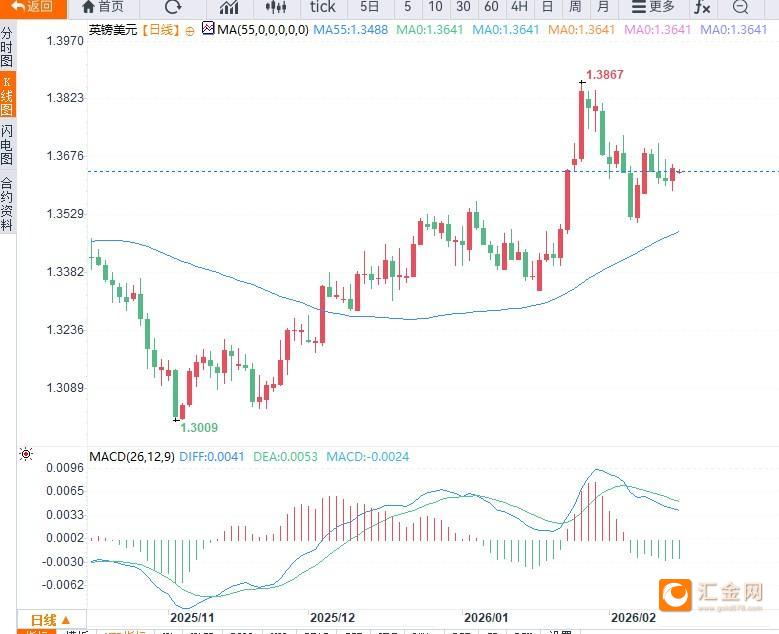Expand the 日线 period selector at bottom

51,620
